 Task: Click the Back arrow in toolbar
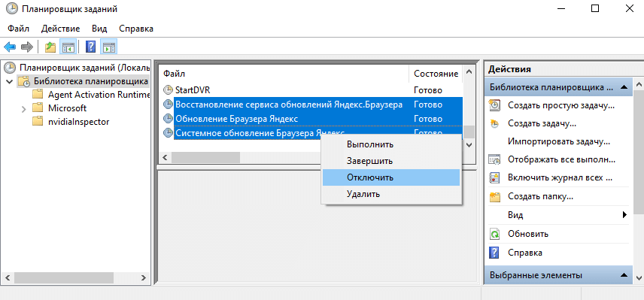(10, 47)
